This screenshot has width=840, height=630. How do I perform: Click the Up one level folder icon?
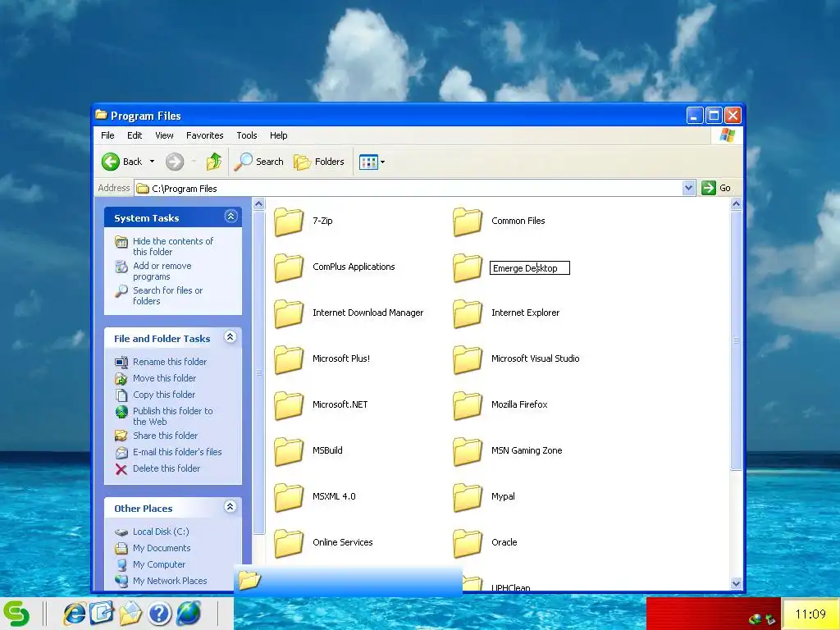214,162
